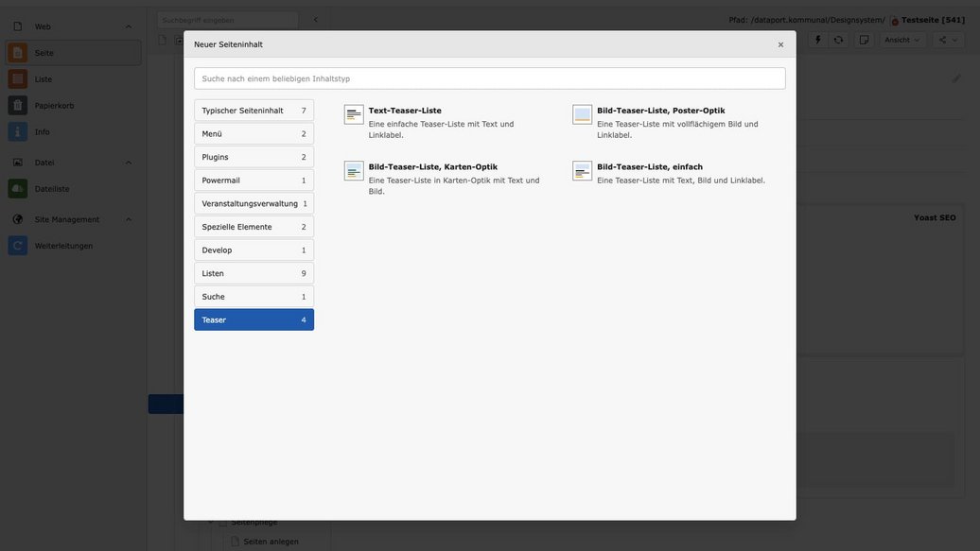This screenshot has height=551, width=980.
Task: Select the Bild-Teaser-Liste Poster-Optik icon
Action: [583, 114]
